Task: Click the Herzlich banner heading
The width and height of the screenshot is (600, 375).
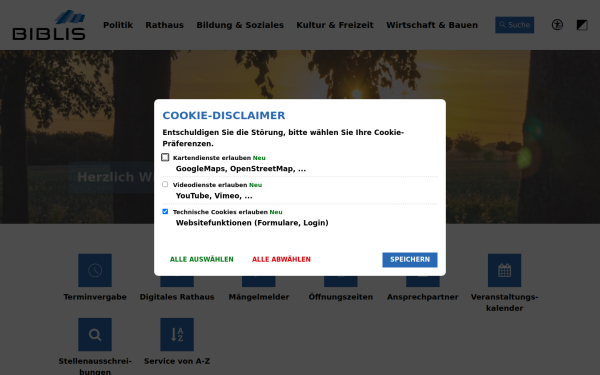Action: click(115, 177)
